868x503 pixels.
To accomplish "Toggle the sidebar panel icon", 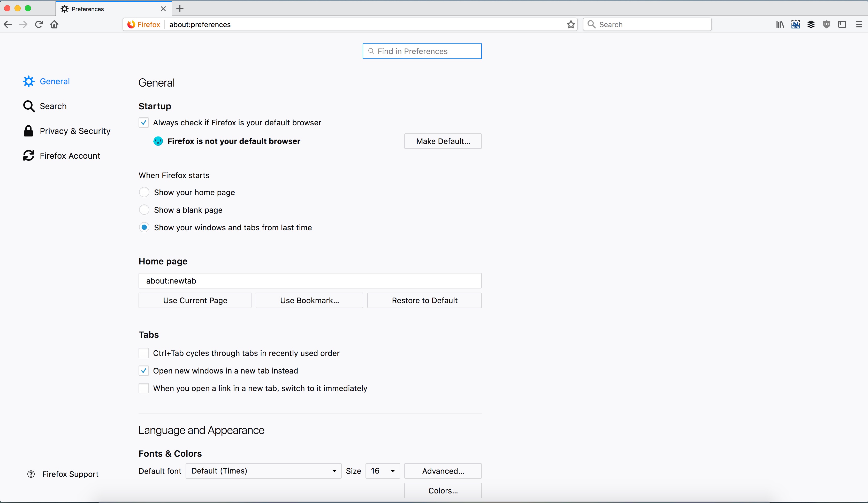I will click(x=842, y=25).
